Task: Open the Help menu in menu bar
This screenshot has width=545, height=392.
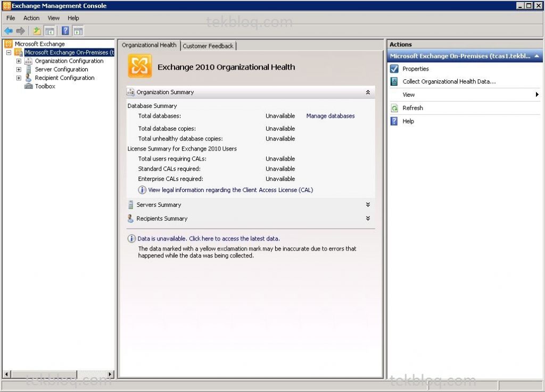Action: (x=73, y=18)
